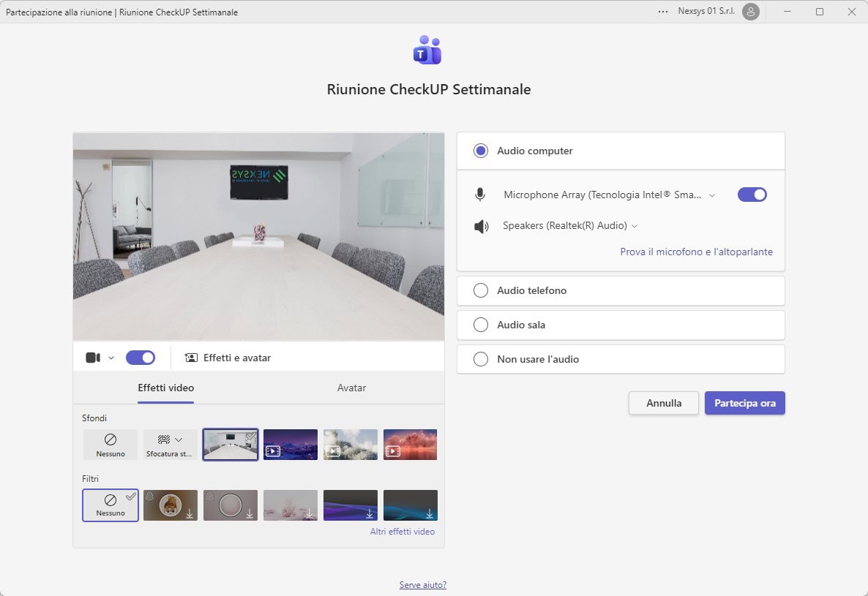This screenshot has width=868, height=596.
Task: Choose the circular frame filter
Action: (231, 505)
